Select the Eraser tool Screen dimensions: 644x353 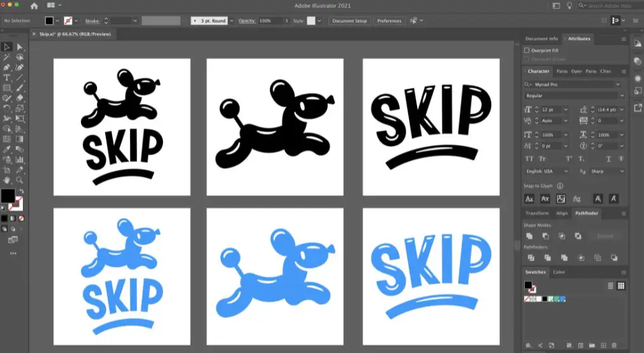point(19,98)
